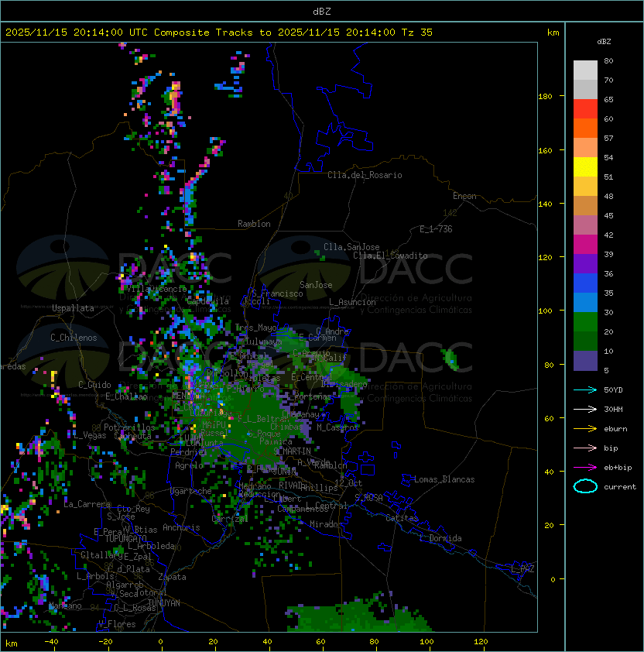Click the 'TUPUNGATO' place label

tap(126, 538)
